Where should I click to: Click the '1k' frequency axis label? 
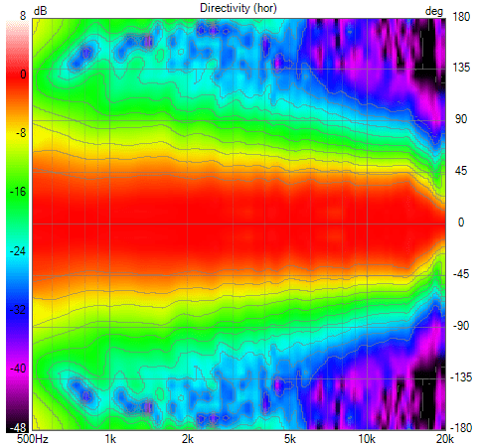[x=110, y=439]
